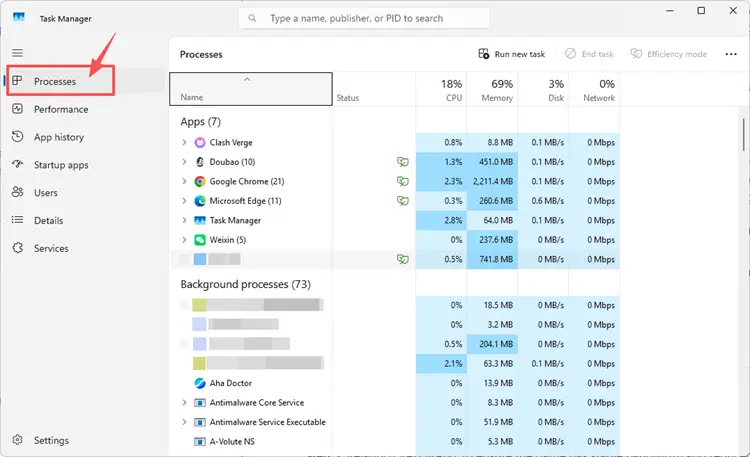750x457 pixels.
Task: Click the Services puzzle icon
Action: click(x=17, y=248)
